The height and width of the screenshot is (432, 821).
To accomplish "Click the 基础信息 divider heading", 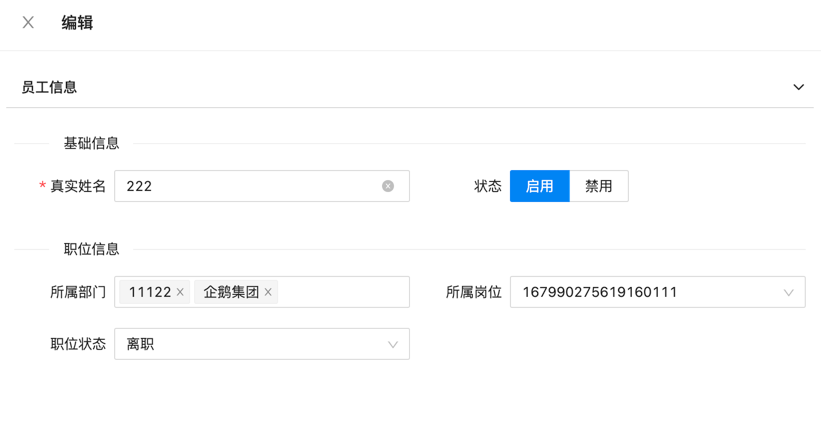I will pos(91,143).
